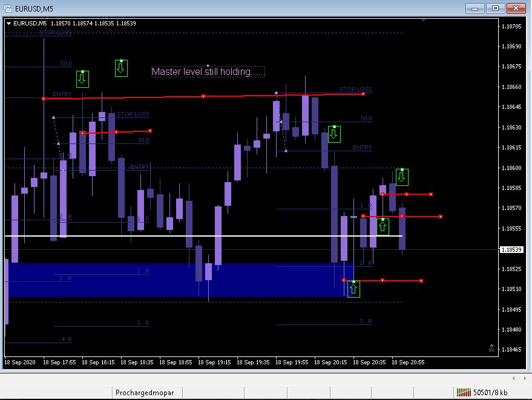Maximize the EURUSD,M5 chart window
532x400 pixels.
pos(495,8)
